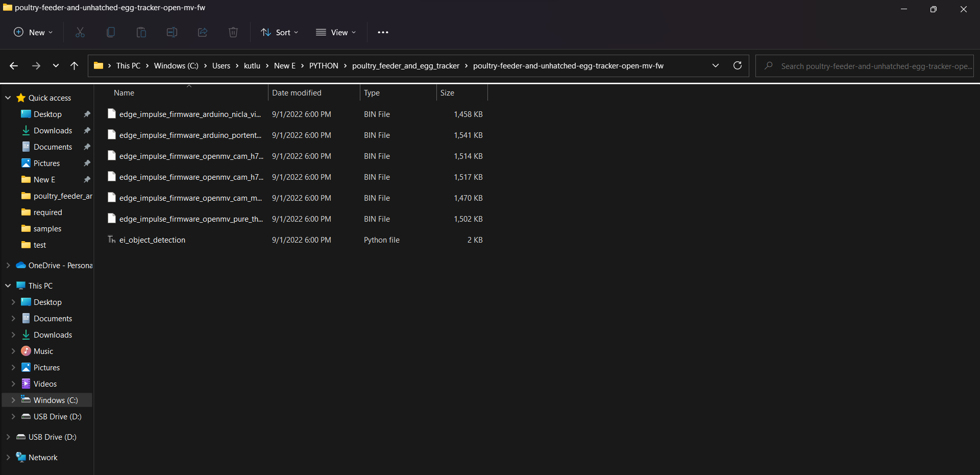The width and height of the screenshot is (980, 475).
Task: Click the PYTHON breadcrumb in address bar
Action: (324, 66)
